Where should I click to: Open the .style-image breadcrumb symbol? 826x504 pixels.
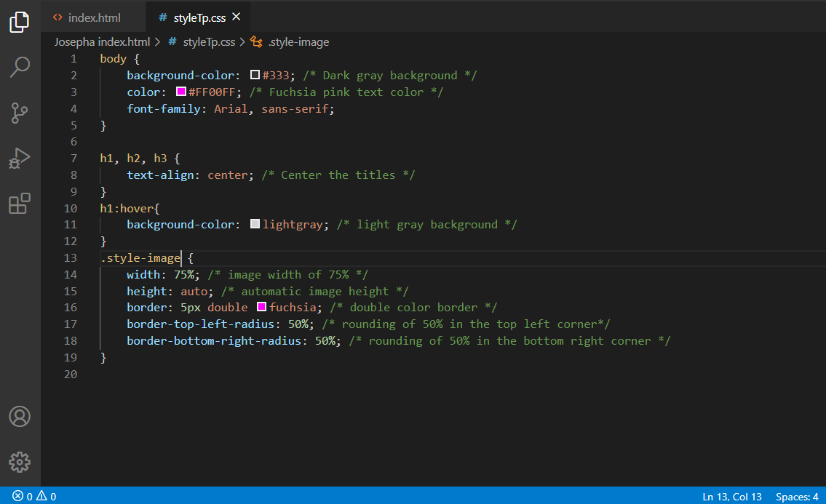point(298,42)
